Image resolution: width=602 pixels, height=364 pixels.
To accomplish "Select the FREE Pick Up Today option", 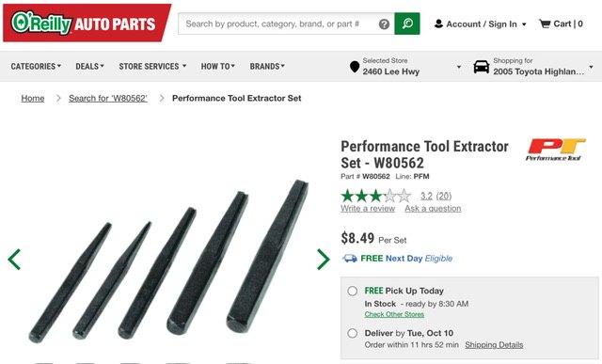I will coord(353,291).
